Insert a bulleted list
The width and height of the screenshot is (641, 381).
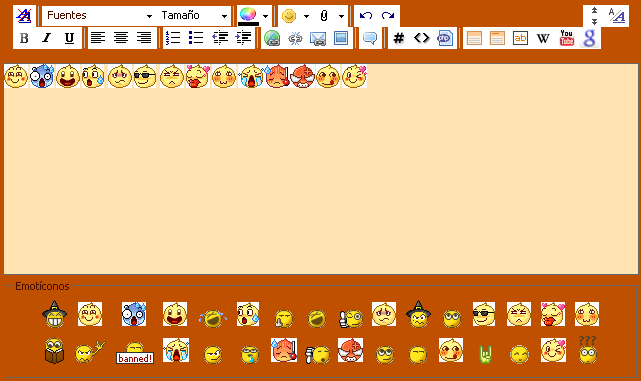196,38
